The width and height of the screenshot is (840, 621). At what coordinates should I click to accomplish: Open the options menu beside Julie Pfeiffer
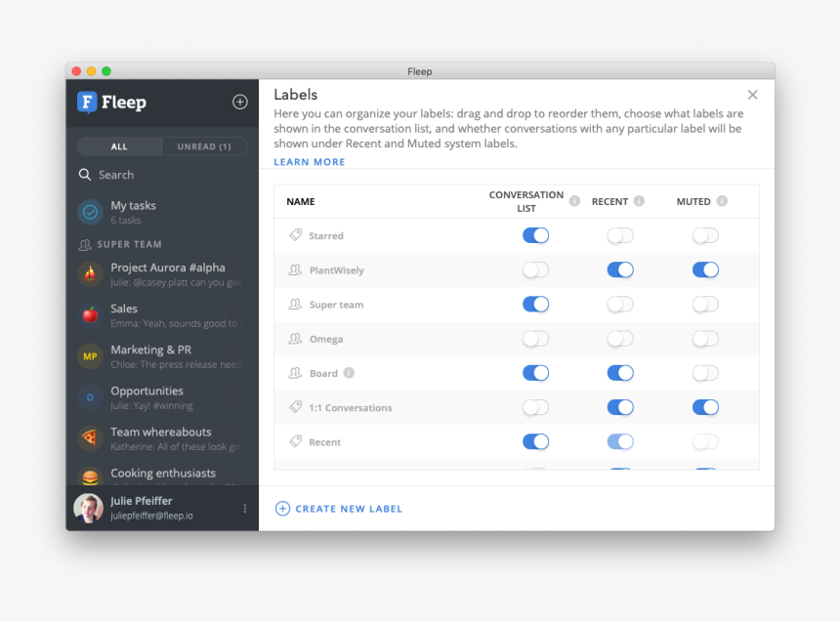tap(243, 508)
